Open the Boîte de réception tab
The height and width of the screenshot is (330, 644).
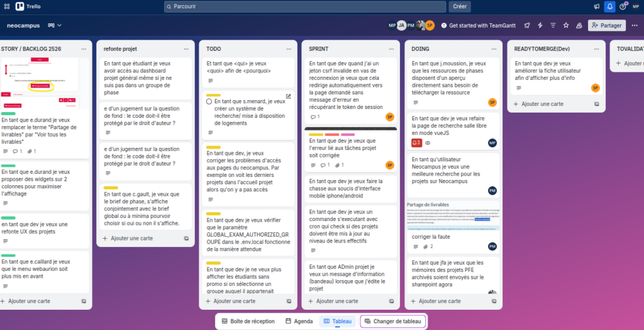248,321
